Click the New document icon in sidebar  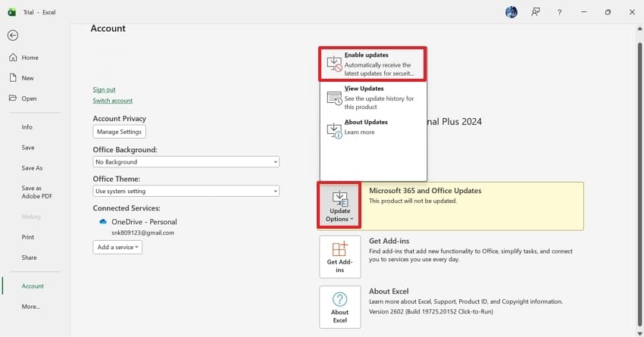click(x=13, y=78)
